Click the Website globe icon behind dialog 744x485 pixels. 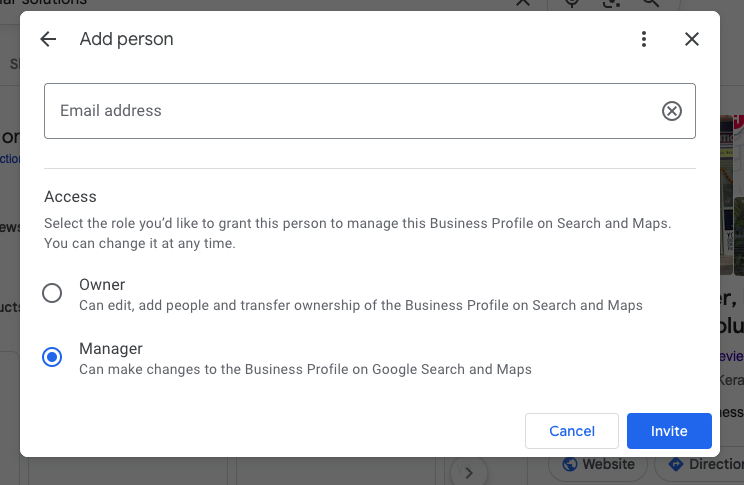tap(570, 465)
